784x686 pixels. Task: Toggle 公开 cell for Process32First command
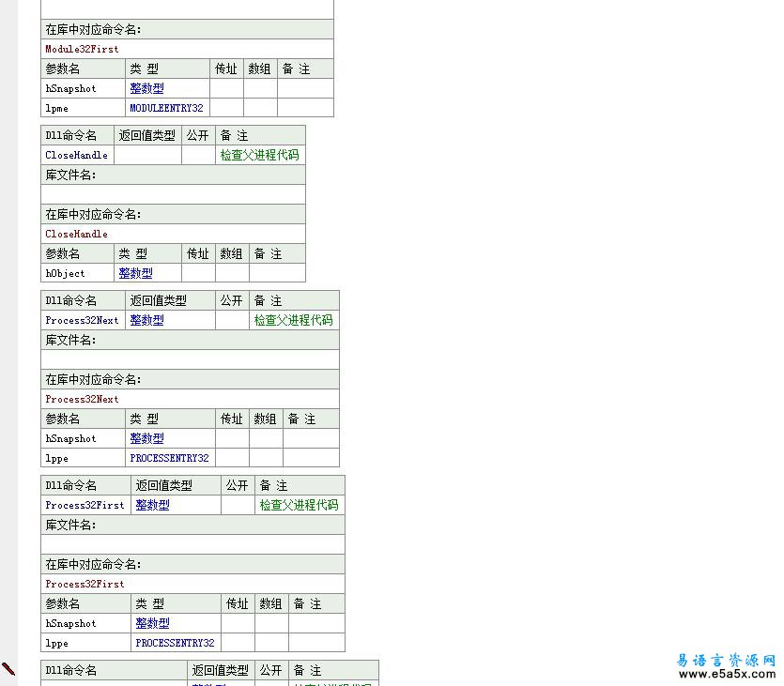coord(237,505)
